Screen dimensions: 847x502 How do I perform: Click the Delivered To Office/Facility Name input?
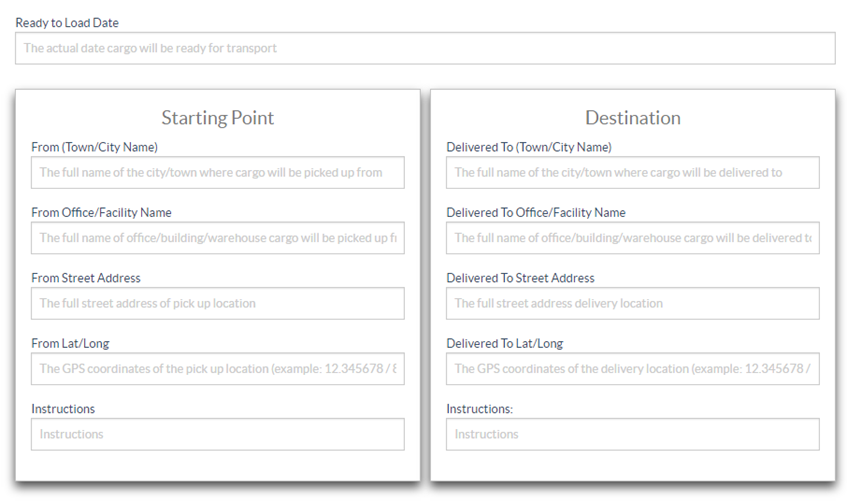tap(633, 238)
